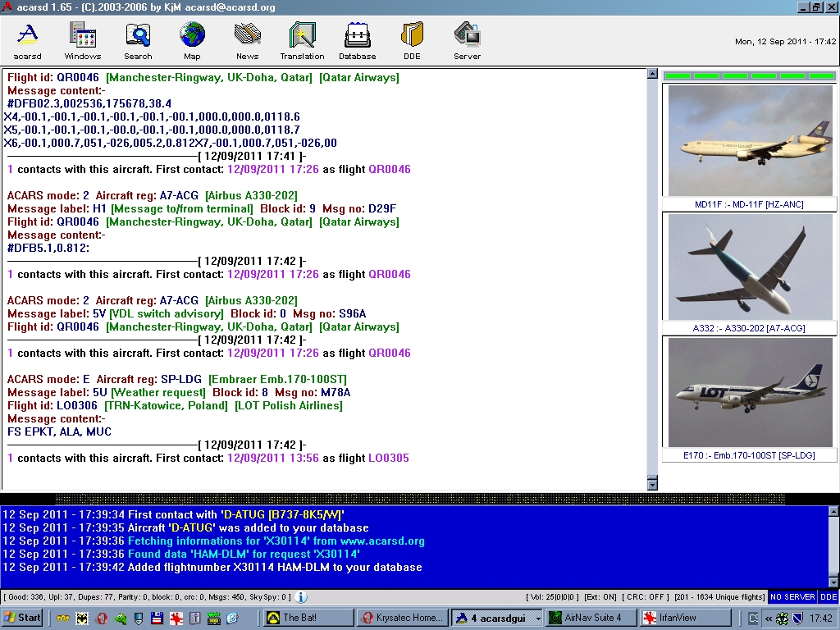The image size is (840, 630).
Task: Click the green pager quick launch icon
Action: pos(214,619)
